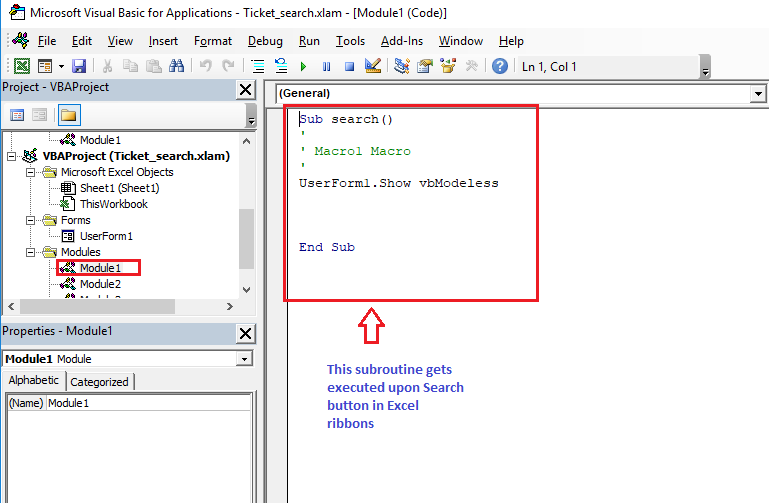
Task: Click View Code icon in Project pane
Action: [x=17, y=115]
